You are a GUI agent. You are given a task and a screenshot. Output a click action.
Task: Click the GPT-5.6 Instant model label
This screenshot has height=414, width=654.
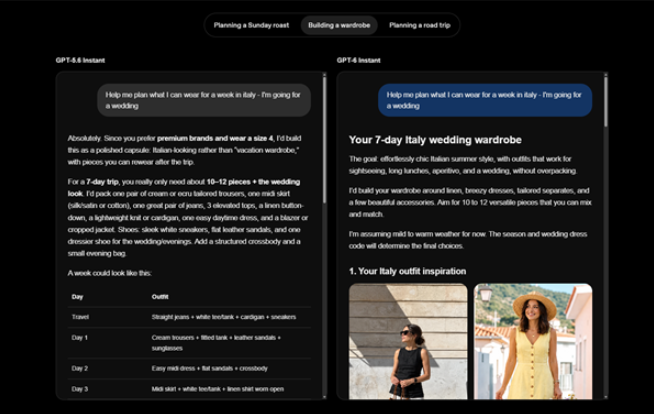[80, 60]
